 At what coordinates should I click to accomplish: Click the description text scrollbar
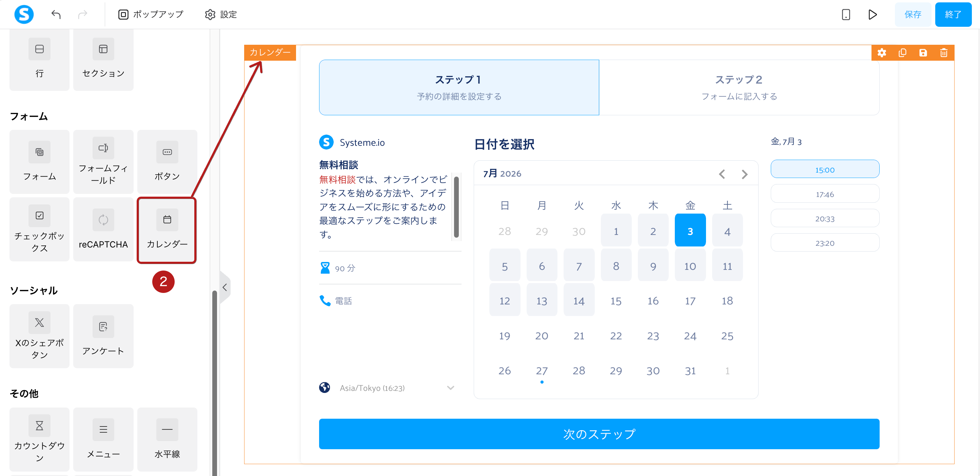tap(456, 206)
